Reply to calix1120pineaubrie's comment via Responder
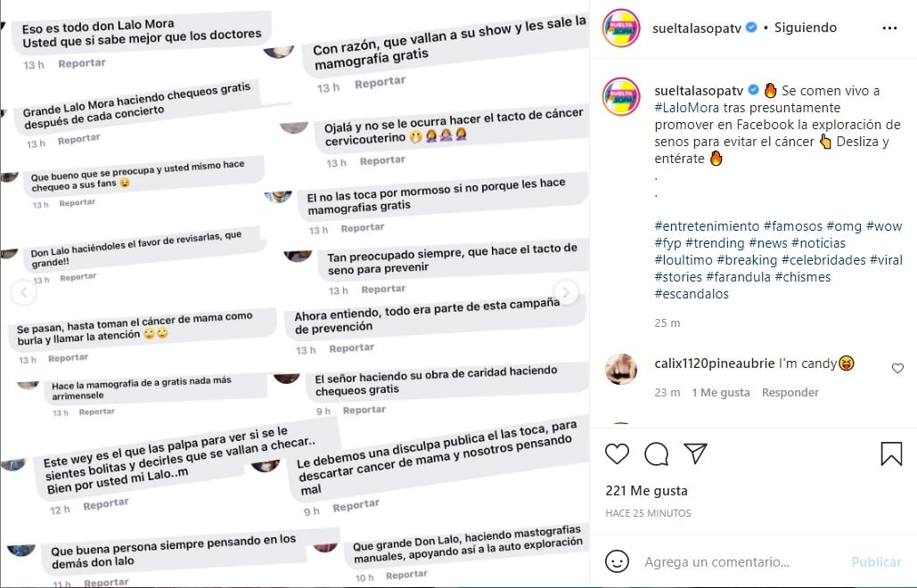This screenshot has height=588, width=917. pos(790,392)
